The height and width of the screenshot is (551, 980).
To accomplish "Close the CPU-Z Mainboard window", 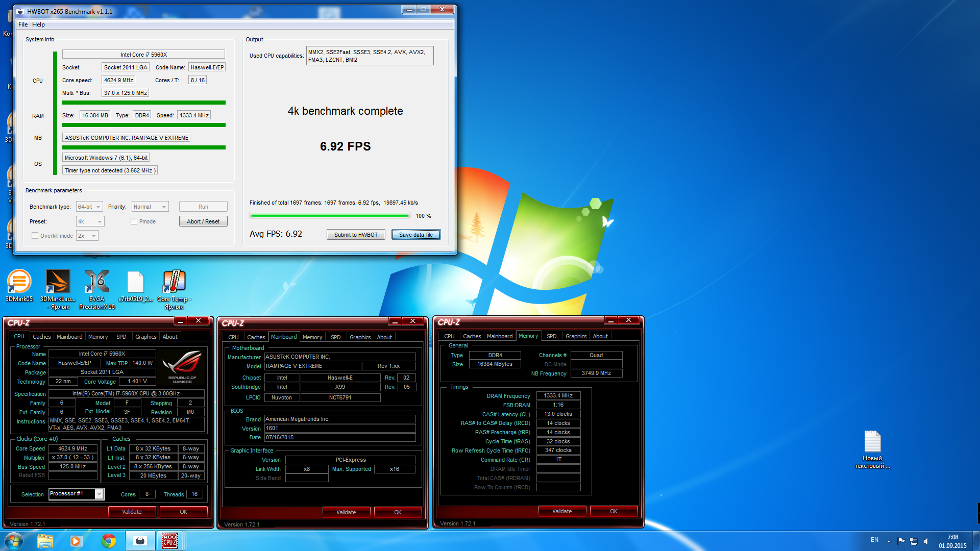I will [413, 321].
